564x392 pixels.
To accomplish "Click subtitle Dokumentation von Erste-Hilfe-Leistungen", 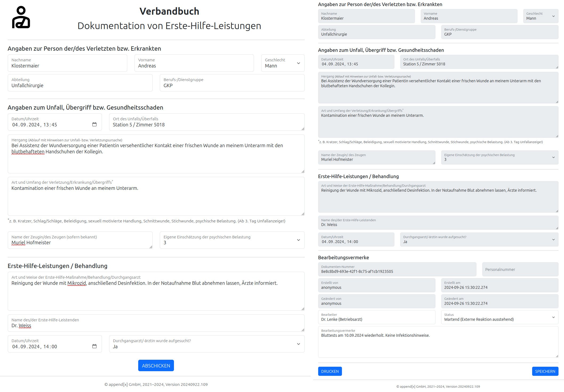I will [x=169, y=26].
